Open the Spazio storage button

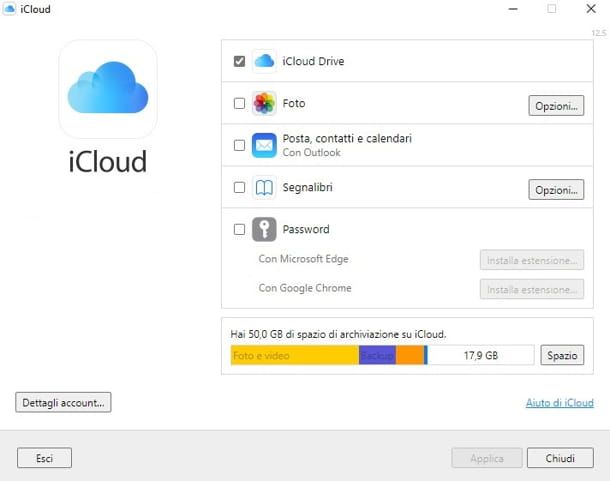click(562, 355)
